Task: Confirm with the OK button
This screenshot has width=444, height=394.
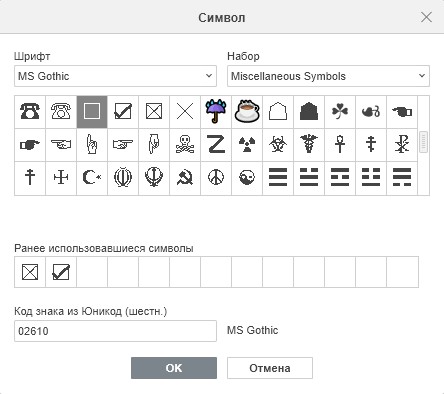Action: (174, 368)
